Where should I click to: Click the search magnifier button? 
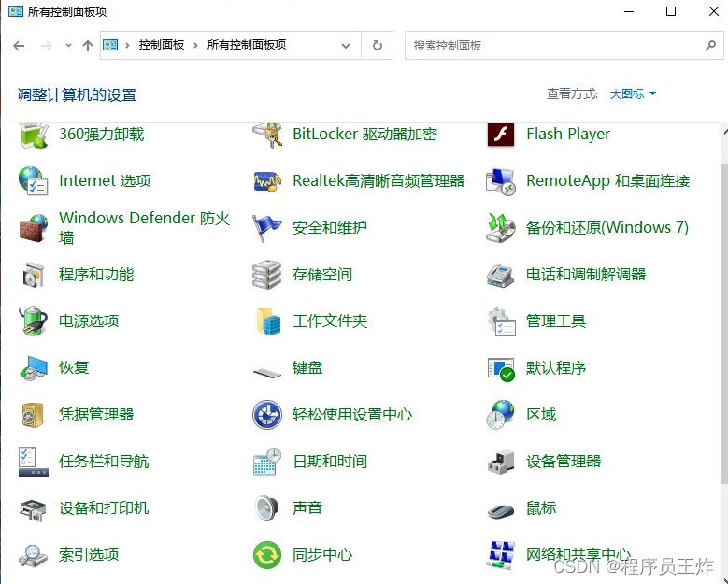(x=710, y=46)
